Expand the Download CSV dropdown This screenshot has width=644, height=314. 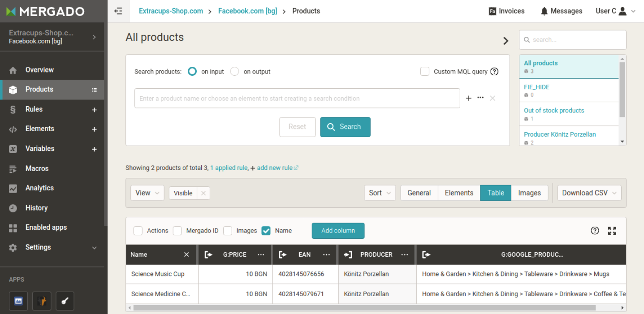(589, 193)
